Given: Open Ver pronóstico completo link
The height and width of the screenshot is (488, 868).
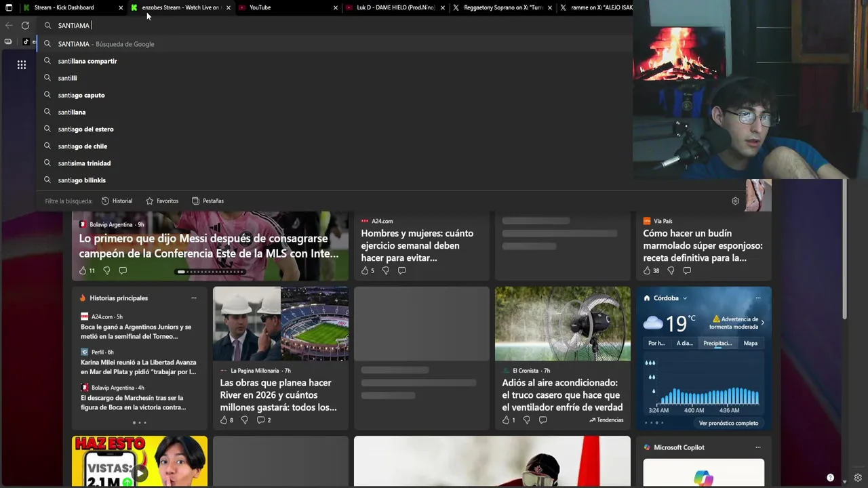Looking at the screenshot, I should (728, 424).
